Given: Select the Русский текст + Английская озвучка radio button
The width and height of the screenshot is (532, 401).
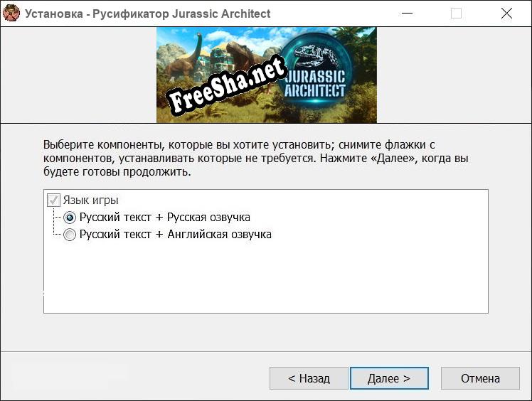Looking at the screenshot, I should pos(70,235).
